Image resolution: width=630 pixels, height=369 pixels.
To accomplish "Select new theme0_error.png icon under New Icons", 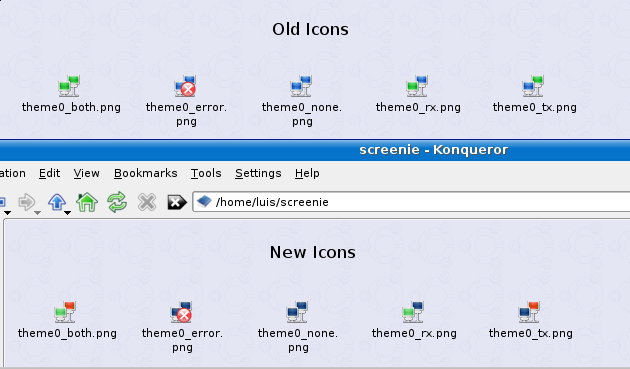I will (181, 312).
